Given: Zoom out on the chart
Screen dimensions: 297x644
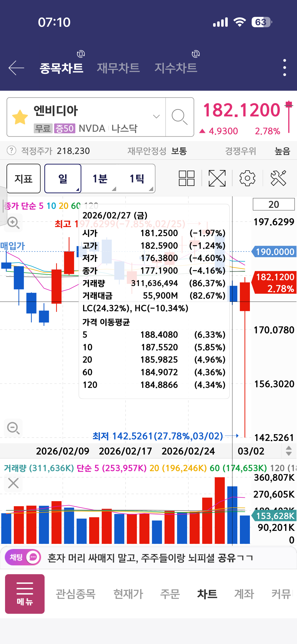Looking at the screenshot, I should coord(13,428).
